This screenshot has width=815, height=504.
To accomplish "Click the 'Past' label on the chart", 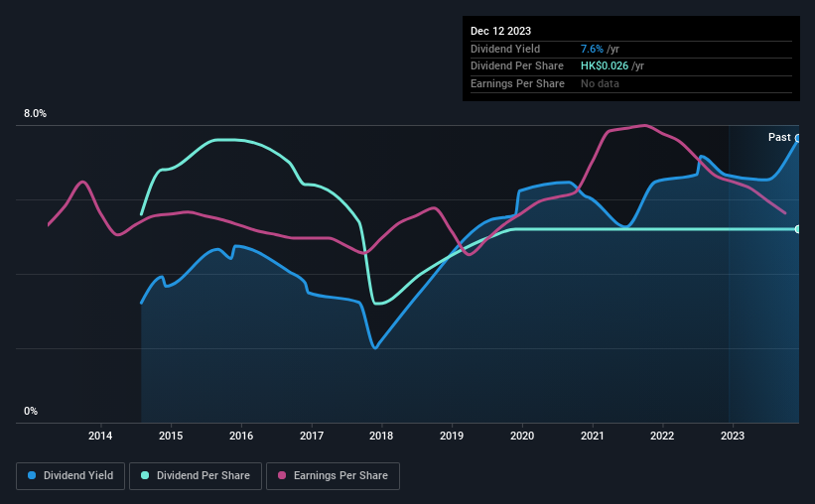I will point(779,137).
